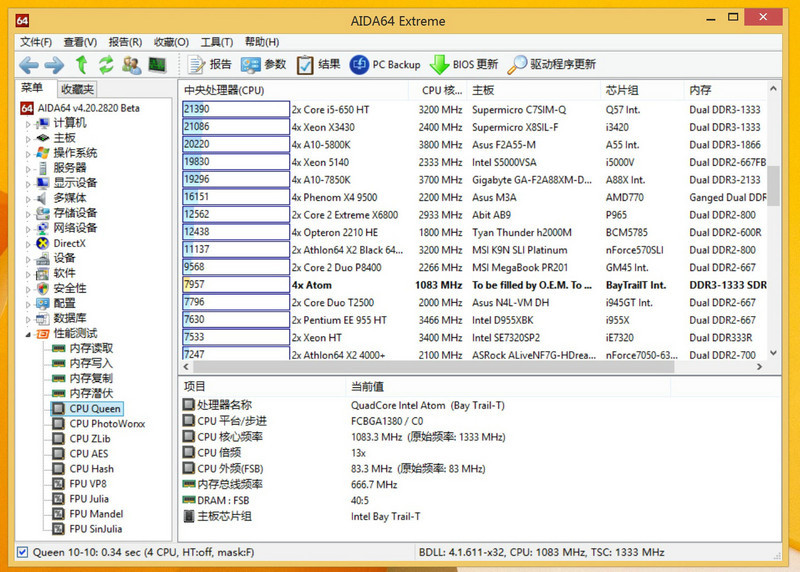Select the 配置 tree icon
800x572 pixels.
point(43,304)
